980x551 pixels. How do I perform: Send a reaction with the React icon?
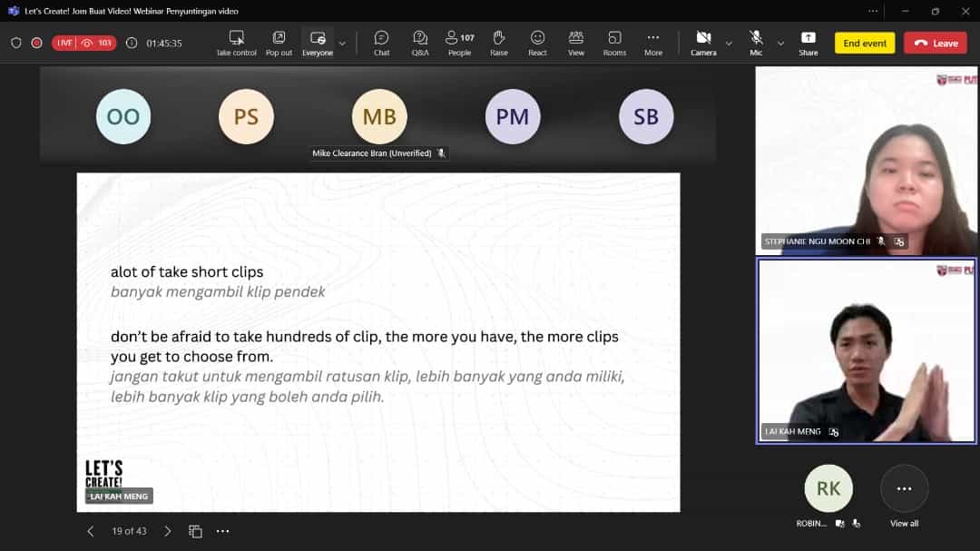(x=537, y=42)
